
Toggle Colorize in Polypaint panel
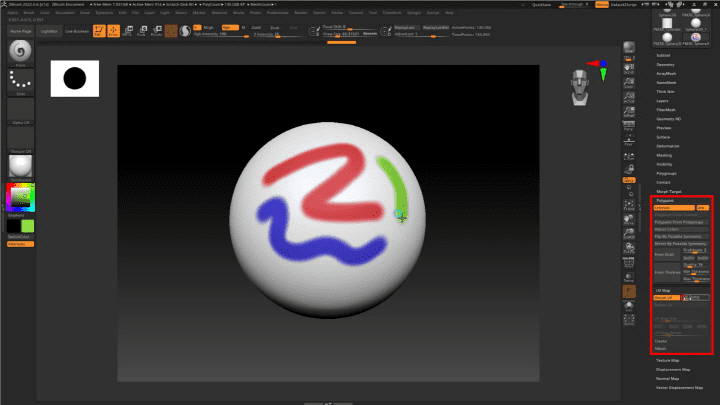674,208
